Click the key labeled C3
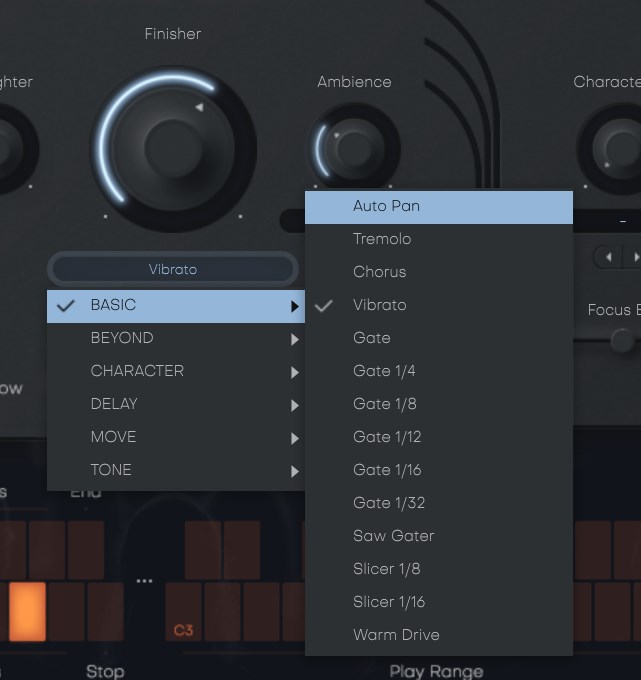Image resolution: width=641 pixels, height=680 pixels. point(183,611)
